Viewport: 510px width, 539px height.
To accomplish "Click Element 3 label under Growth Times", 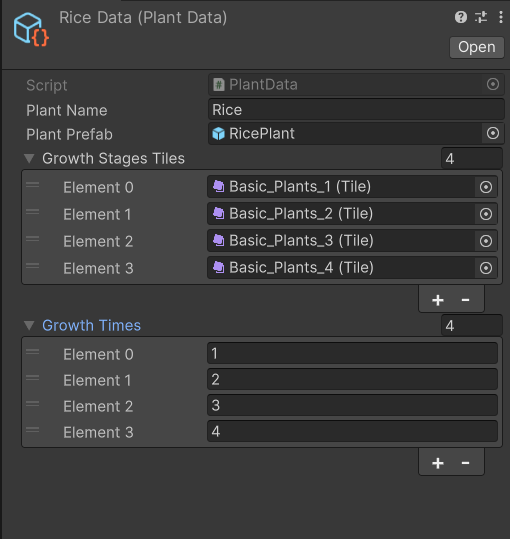I will tap(98, 432).
